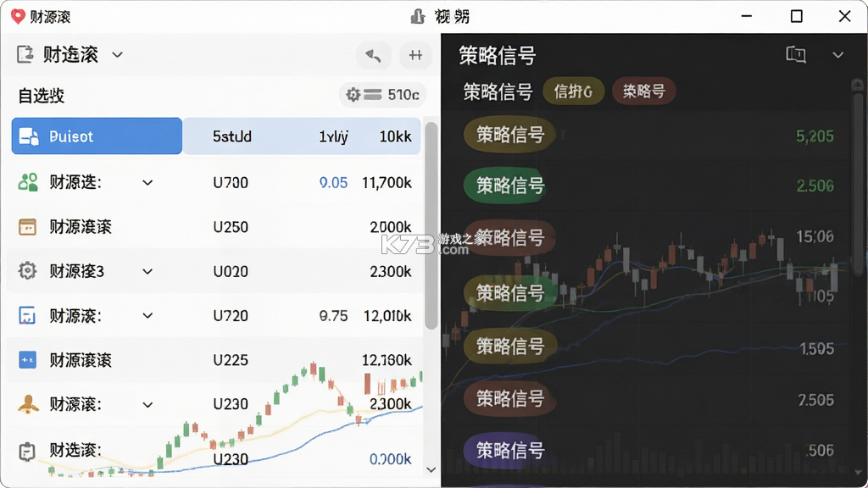Click the 12,010k value in U720 row
Image resolution: width=868 pixels, height=488 pixels.
(x=387, y=316)
